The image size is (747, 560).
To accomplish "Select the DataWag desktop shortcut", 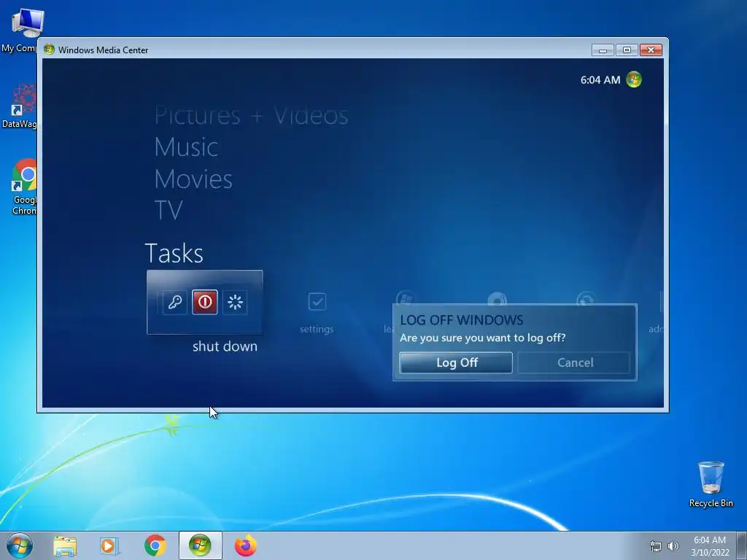I will [19, 106].
